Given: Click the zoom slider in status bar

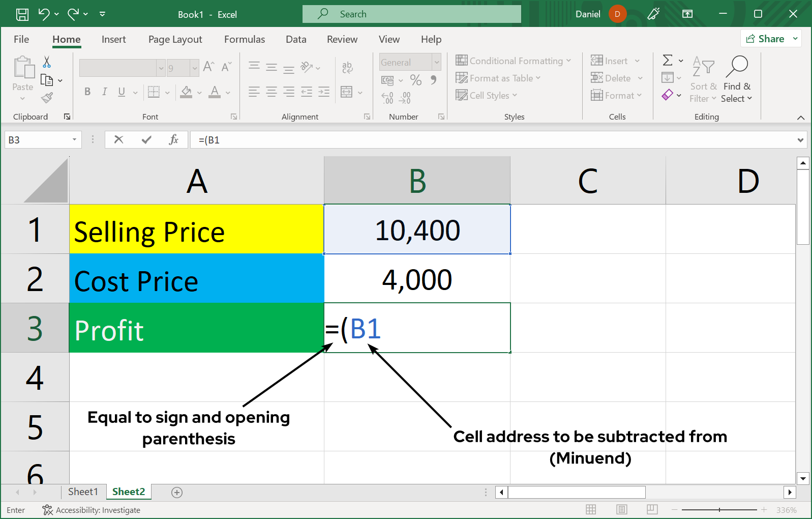Looking at the screenshot, I should click(719, 510).
